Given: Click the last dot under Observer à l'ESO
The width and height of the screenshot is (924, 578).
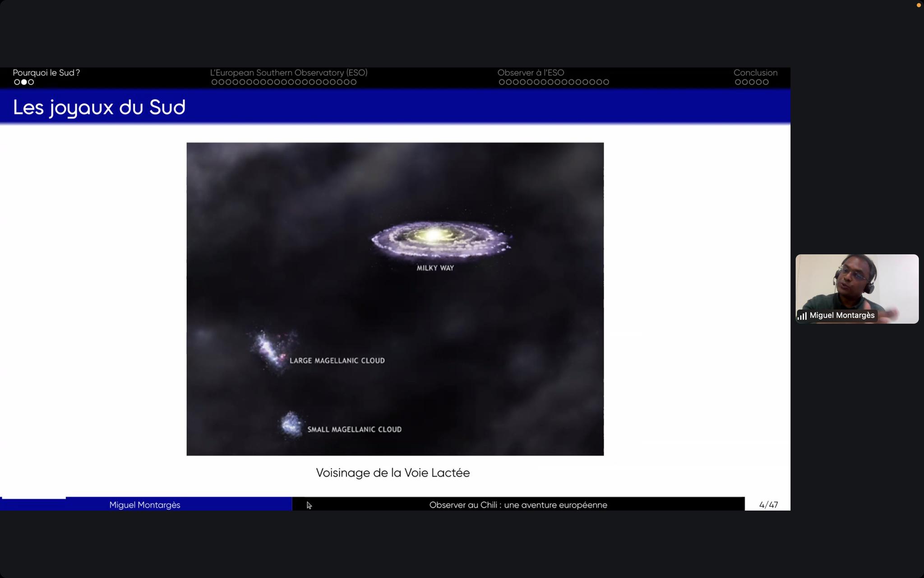Looking at the screenshot, I should [x=606, y=82].
